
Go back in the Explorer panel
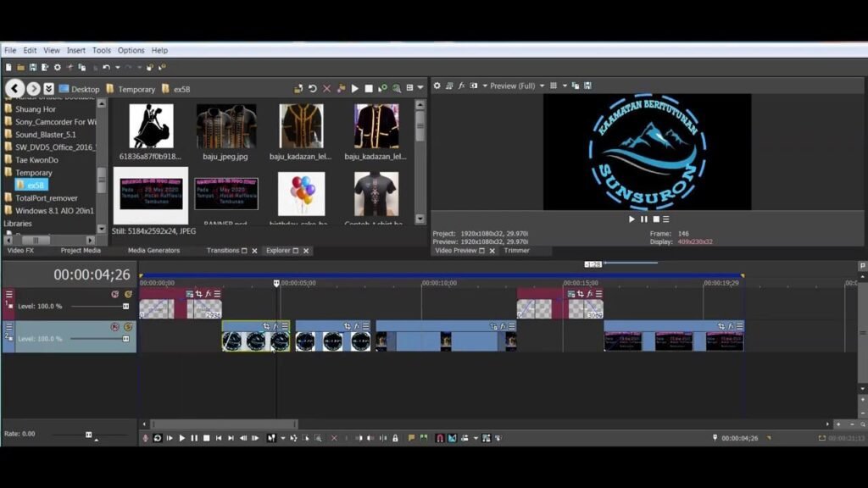point(15,88)
